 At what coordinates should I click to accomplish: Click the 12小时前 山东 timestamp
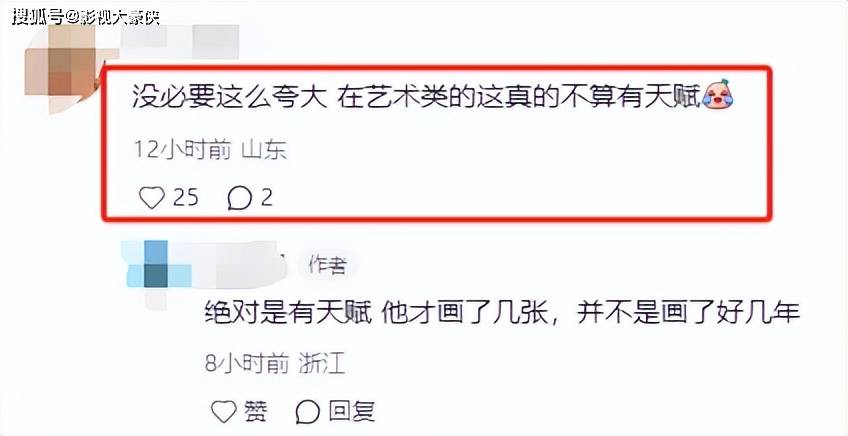click(x=210, y=150)
